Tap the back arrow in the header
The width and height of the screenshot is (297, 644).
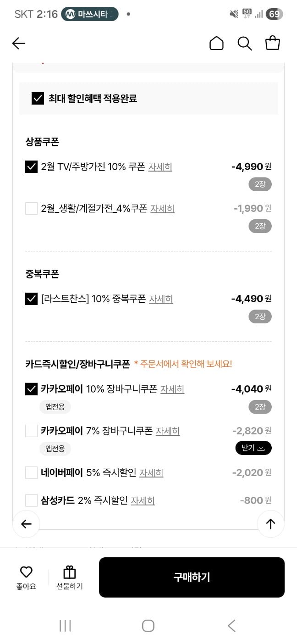click(19, 43)
